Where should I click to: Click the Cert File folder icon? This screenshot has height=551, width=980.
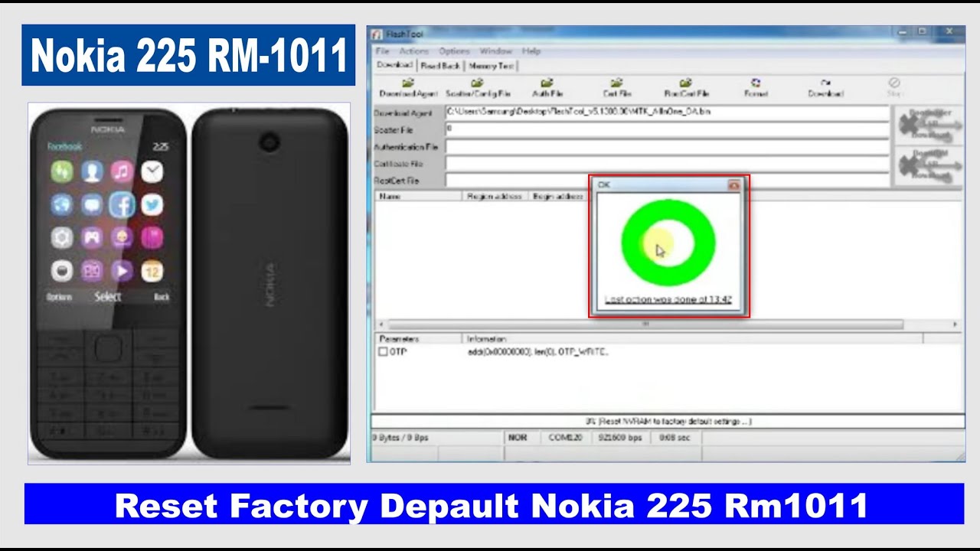point(617,83)
